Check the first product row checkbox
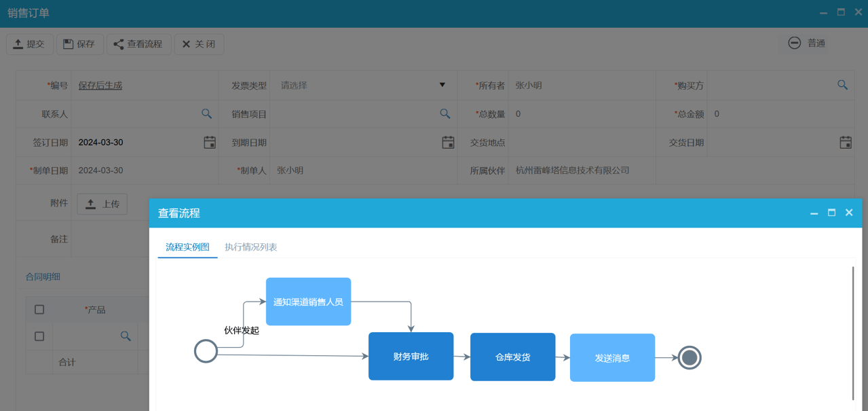Image resolution: width=868 pixels, height=411 pixels. click(x=39, y=336)
